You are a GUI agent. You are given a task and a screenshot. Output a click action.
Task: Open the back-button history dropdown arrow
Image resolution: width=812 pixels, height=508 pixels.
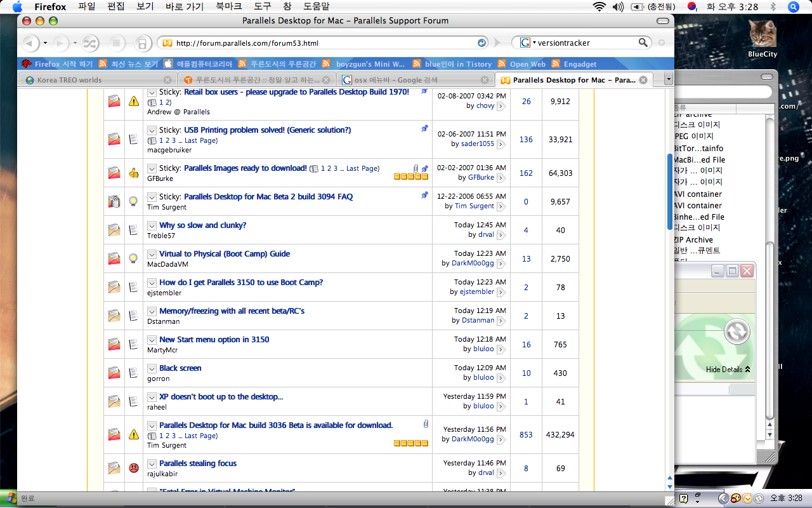[x=45, y=43]
